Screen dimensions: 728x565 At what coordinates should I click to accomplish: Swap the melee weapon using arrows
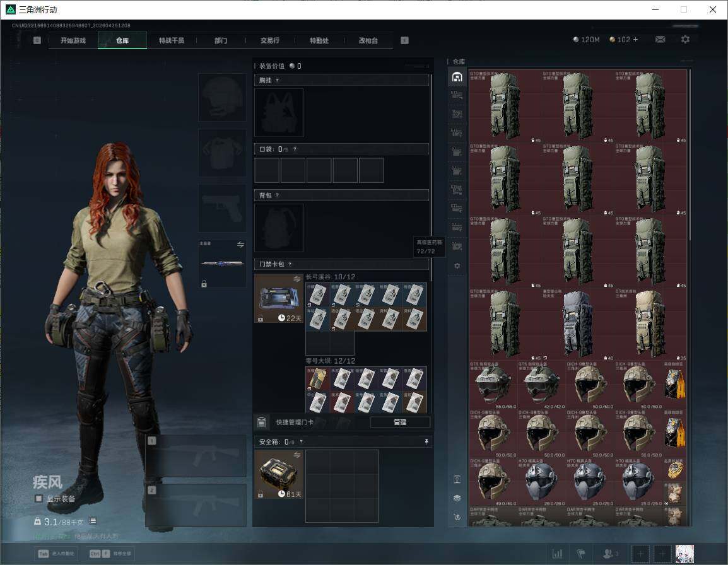pos(240,244)
